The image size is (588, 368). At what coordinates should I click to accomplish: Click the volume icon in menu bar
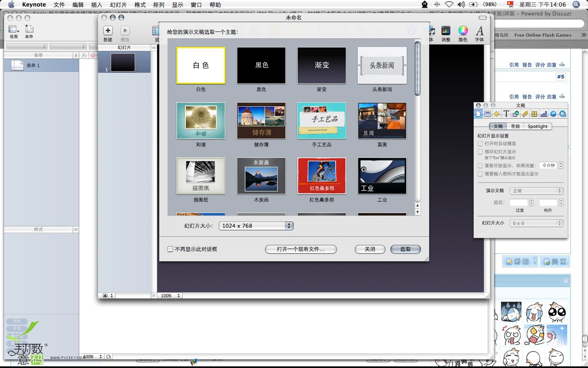tap(461, 4)
